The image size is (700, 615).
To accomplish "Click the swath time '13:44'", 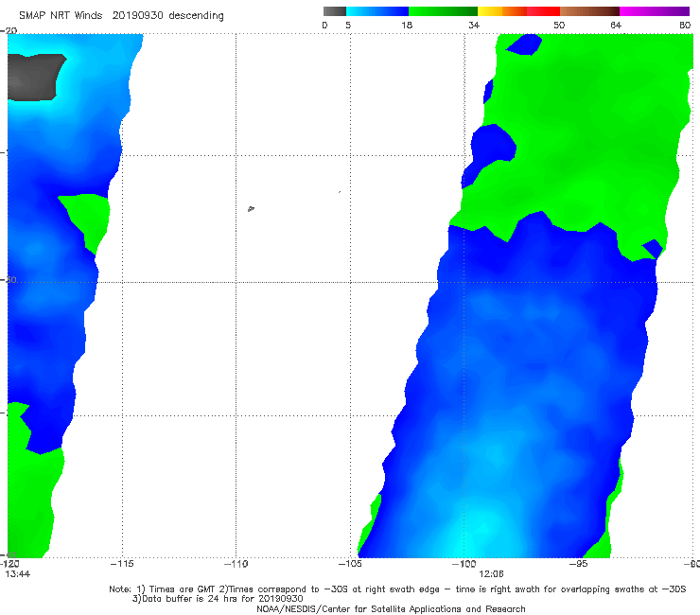I will click(18, 574).
